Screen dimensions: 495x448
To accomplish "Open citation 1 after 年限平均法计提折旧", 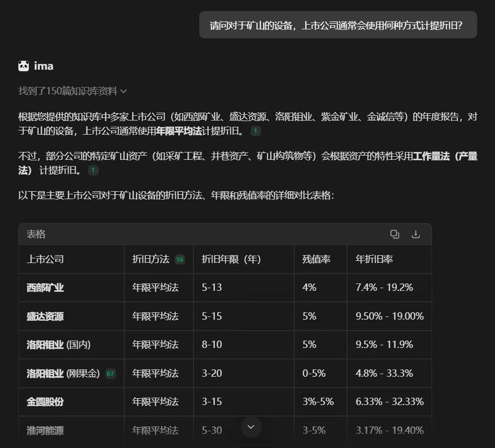I will pyautogui.click(x=255, y=130).
